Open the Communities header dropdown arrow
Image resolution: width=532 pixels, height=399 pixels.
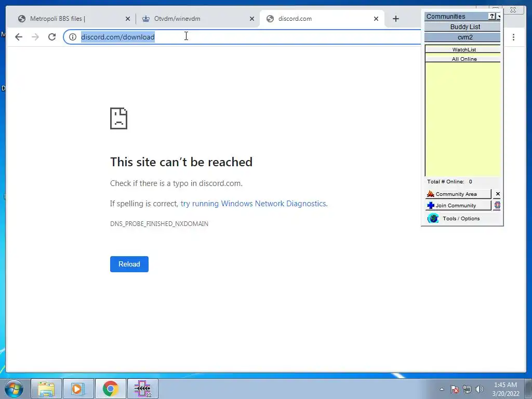click(498, 16)
